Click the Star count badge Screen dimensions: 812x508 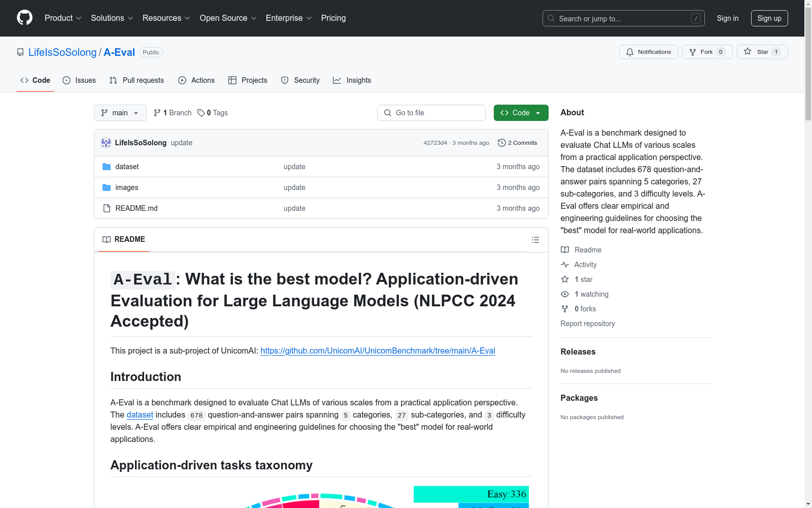[776, 52]
